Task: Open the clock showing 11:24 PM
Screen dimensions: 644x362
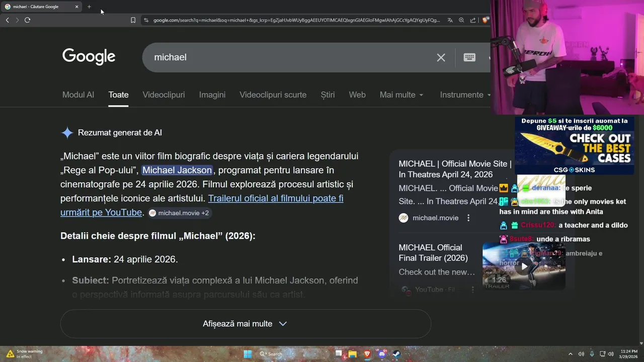Action: click(629, 354)
